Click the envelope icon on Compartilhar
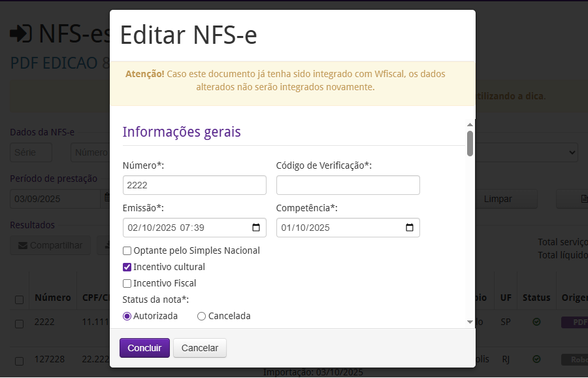588x378 pixels. pyautogui.click(x=23, y=245)
